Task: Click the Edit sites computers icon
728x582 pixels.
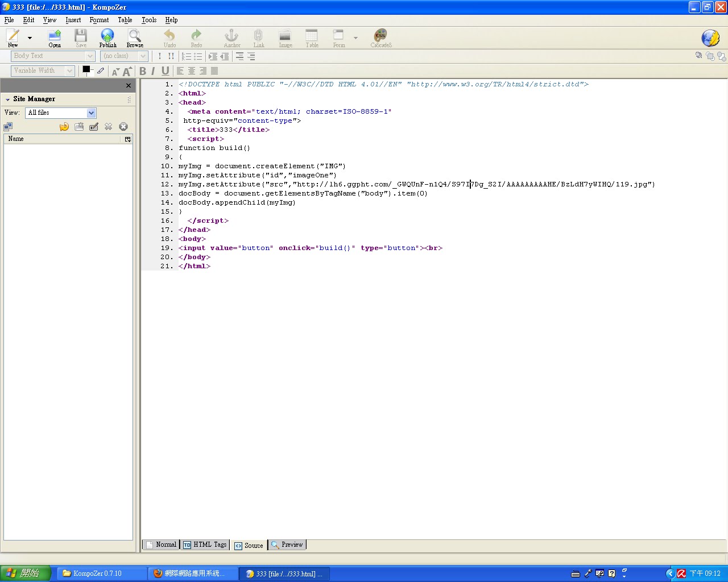Action: [x=9, y=127]
